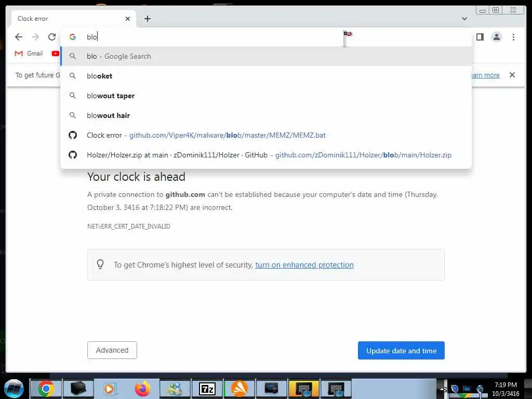The height and width of the screenshot is (399, 532).
Task: Open the Chrome three-dot menu
Action: [x=513, y=37]
